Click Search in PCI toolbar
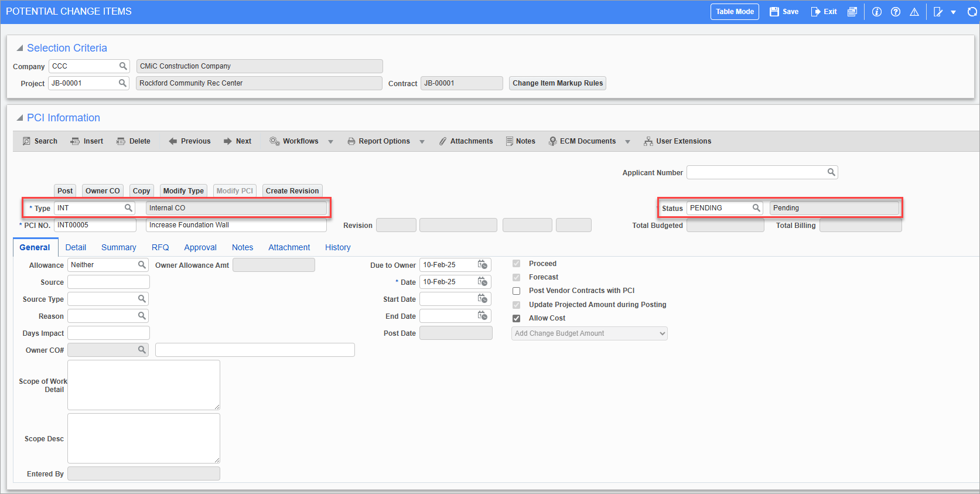Screen dimensions: 980x494 click(40, 141)
